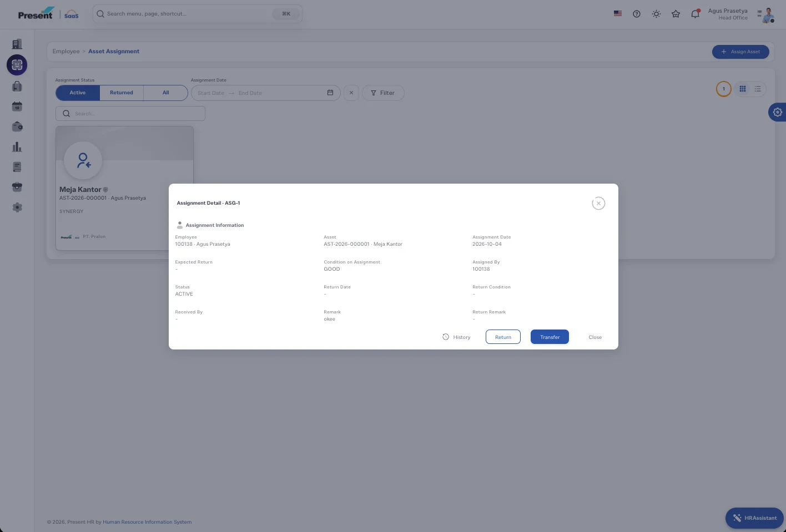Screen dimensions: 786x532
Task: Open the gear settings icon in the sidebar
Action: point(17,207)
